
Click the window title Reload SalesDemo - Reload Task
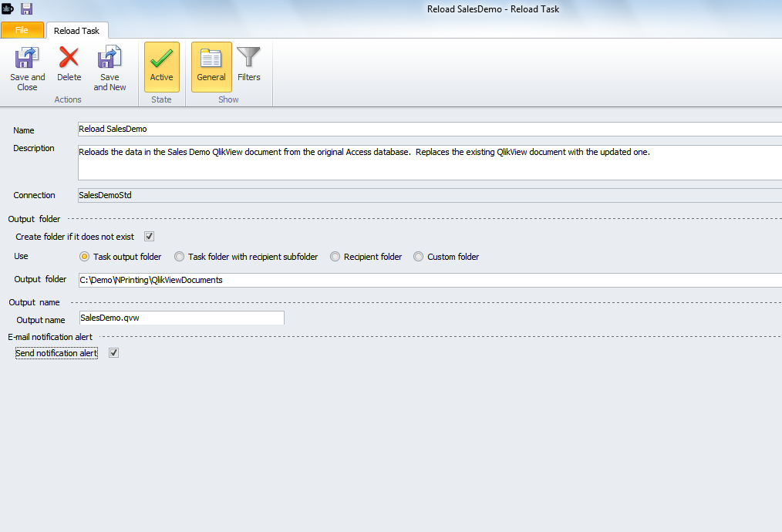click(493, 9)
